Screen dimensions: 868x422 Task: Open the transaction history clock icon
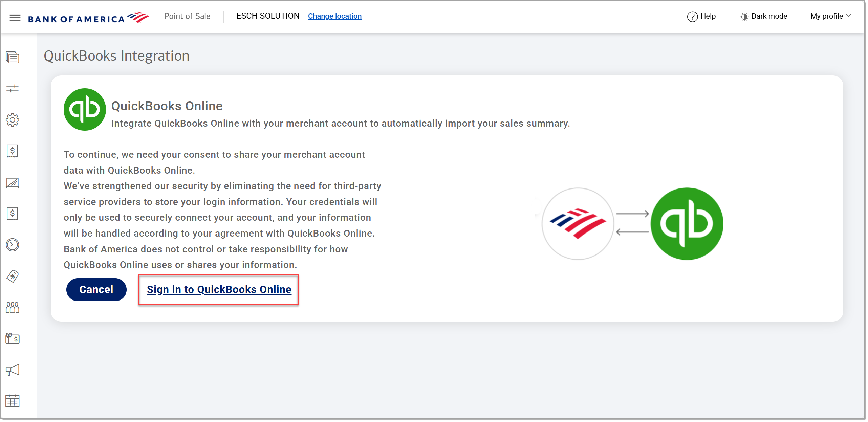coord(13,245)
